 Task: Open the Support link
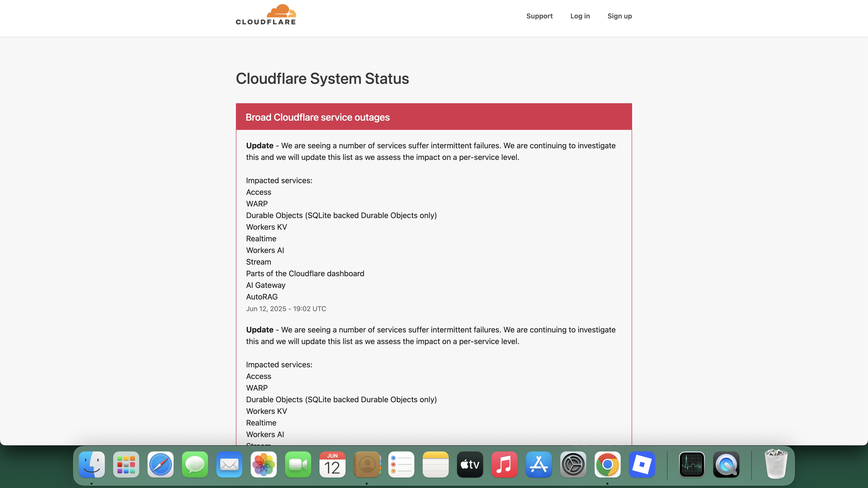point(539,16)
